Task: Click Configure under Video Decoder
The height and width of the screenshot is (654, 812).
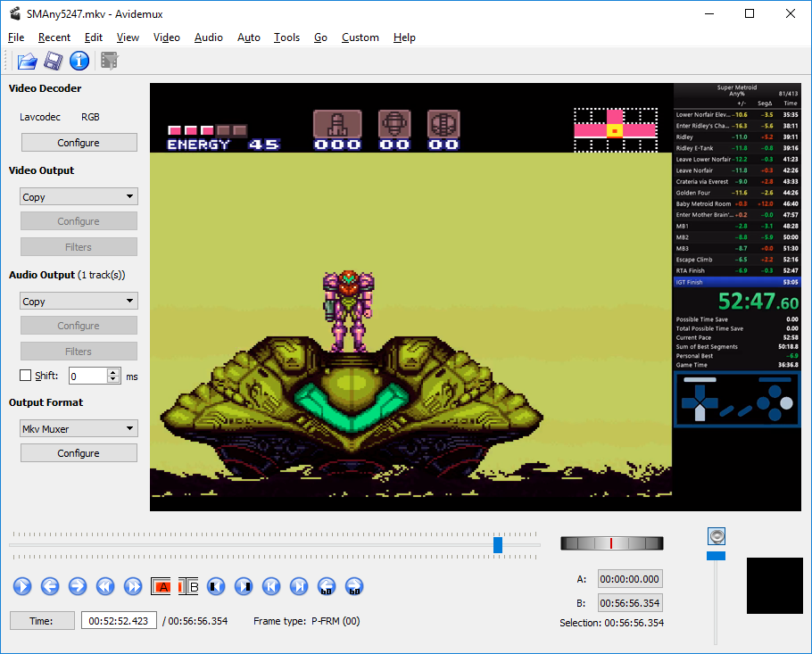Action: [x=79, y=143]
